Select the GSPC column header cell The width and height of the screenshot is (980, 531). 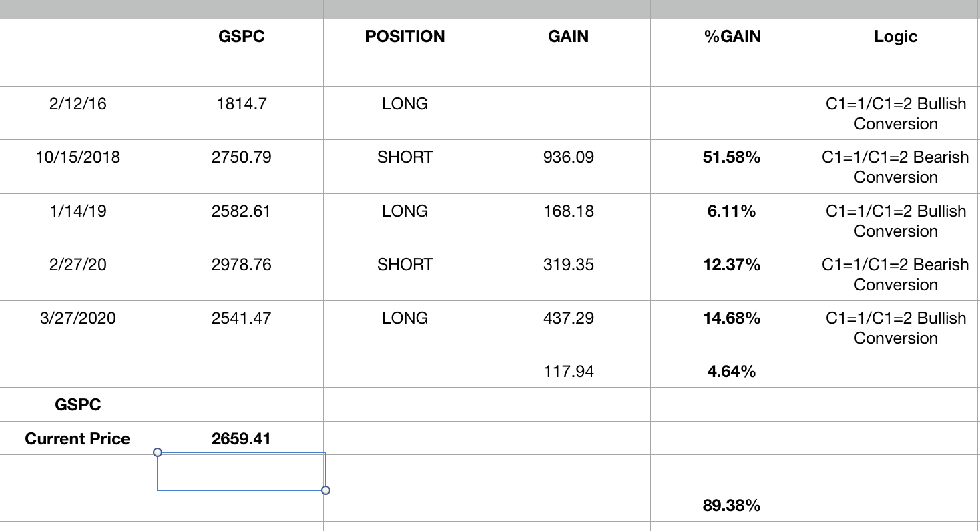242,36
